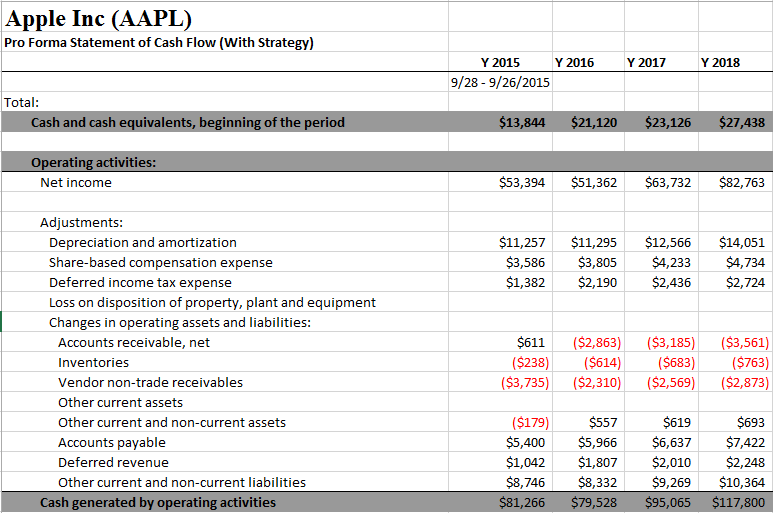This screenshot has height=513, width=773.
Task: Click the $2,190 deferred income tax cell
Action: [x=597, y=283]
